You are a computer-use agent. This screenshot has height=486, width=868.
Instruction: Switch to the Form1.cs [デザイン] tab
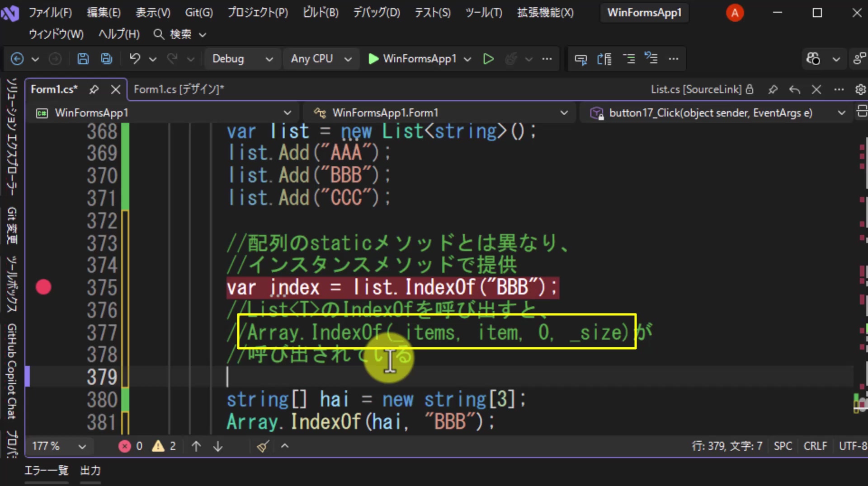pyautogui.click(x=179, y=89)
